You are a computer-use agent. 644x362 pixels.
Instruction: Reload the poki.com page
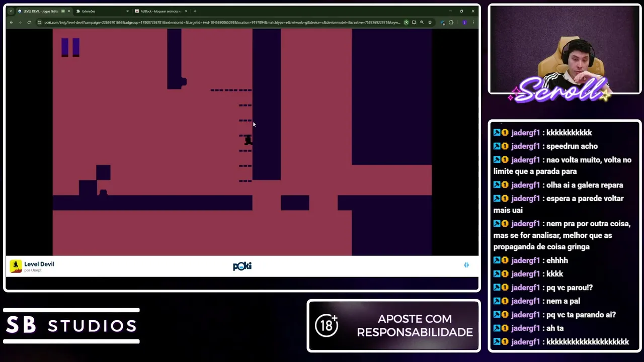coord(29,22)
